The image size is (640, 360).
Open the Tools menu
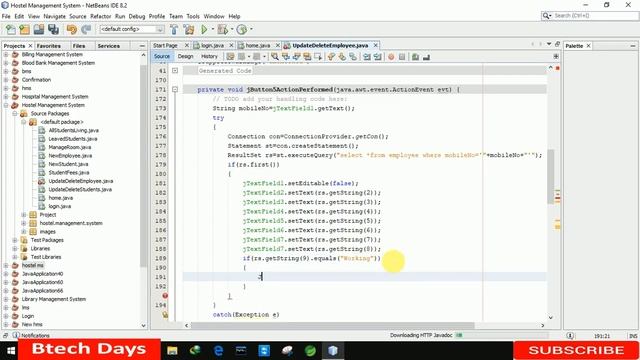tap(193, 16)
